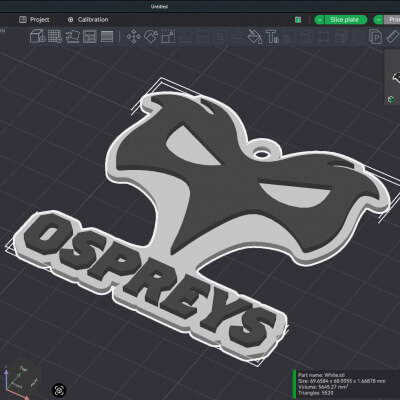Image resolution: width=400 pixels, height=400 pixels.
Task: Click the Arrange all objects icon
Action: [90, 36]
